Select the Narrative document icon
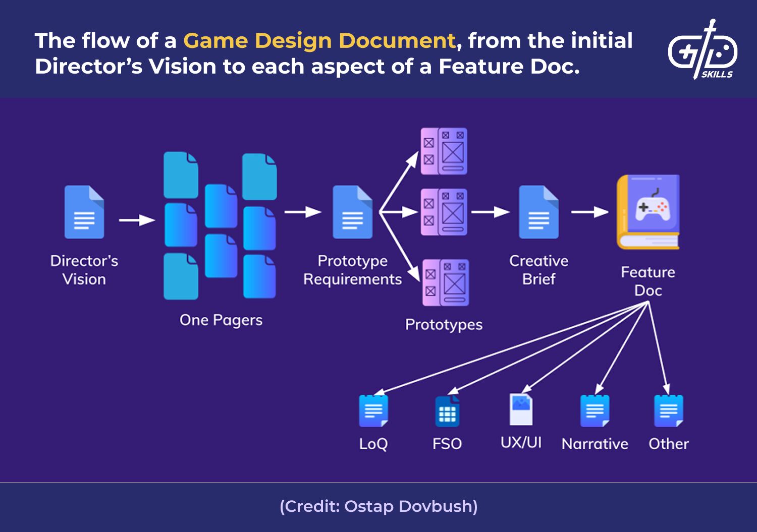757x532 pixels. tap(594, 411)
